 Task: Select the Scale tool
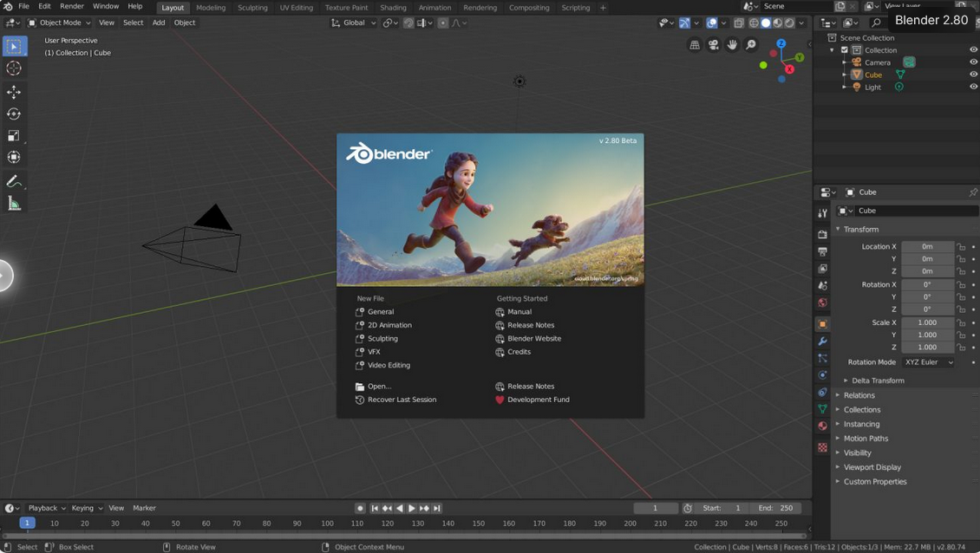pos(14,135)
